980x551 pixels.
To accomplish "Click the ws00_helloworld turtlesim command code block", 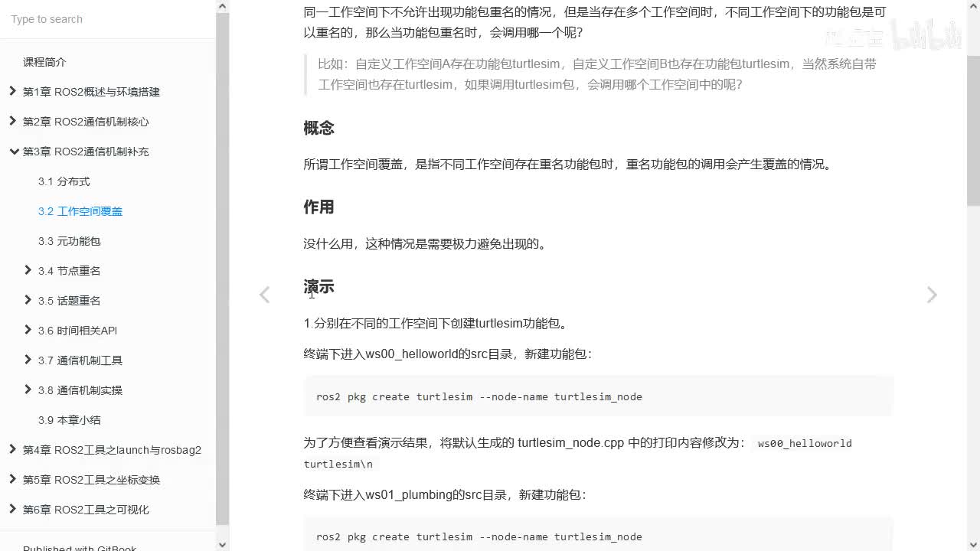I will [599, 396].
